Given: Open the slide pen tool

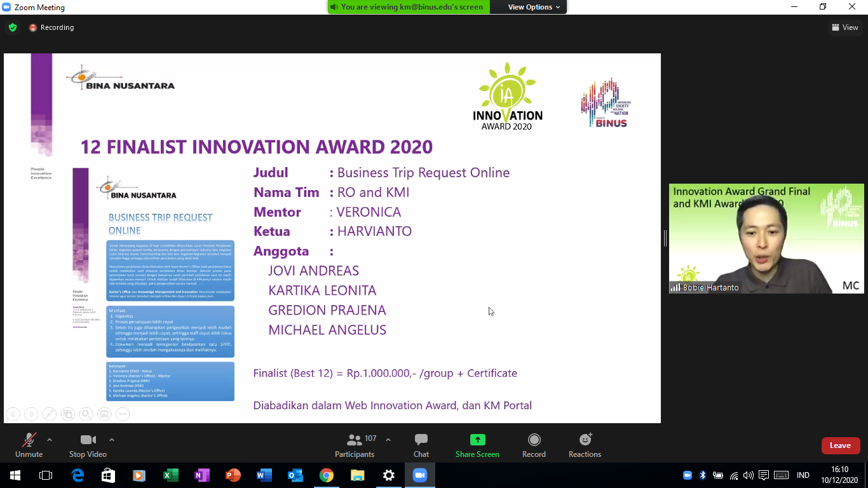Looking at the screenshot, I should [x=50, y=414].
